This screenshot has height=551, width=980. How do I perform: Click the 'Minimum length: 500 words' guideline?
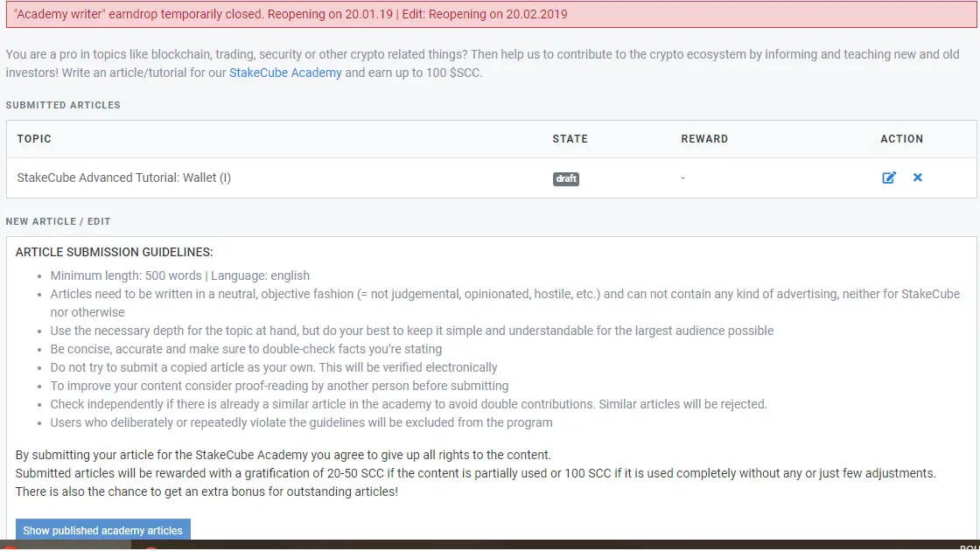click(180, 275)
